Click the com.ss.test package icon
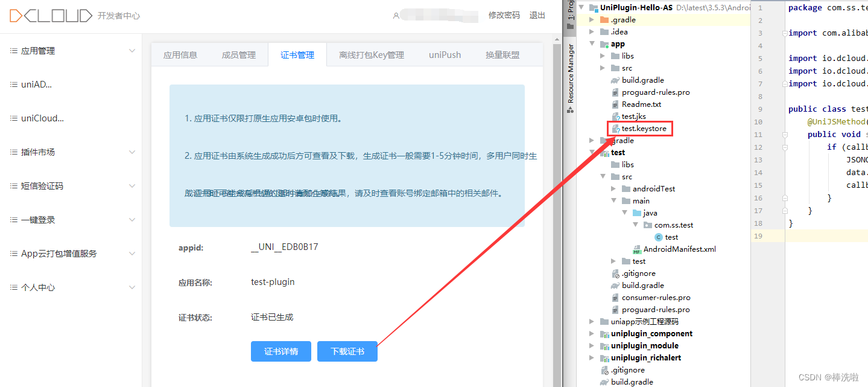This screenshot has width=868, height=387. (648, 225)
